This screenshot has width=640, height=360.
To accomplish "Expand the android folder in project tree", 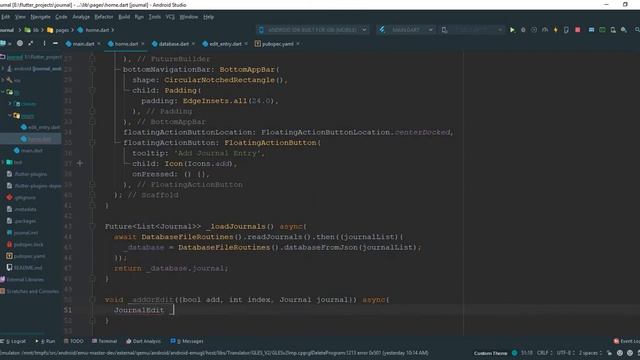I will [x=3, y=69].
